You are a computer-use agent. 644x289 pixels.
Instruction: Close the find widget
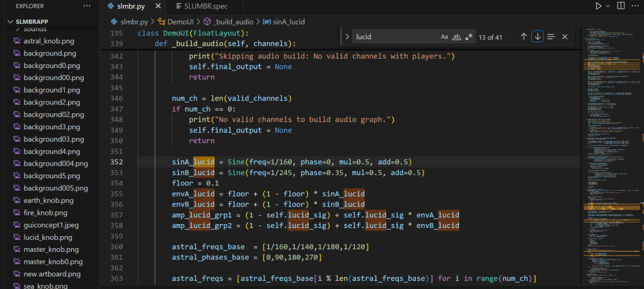click(x=565, y=37)
